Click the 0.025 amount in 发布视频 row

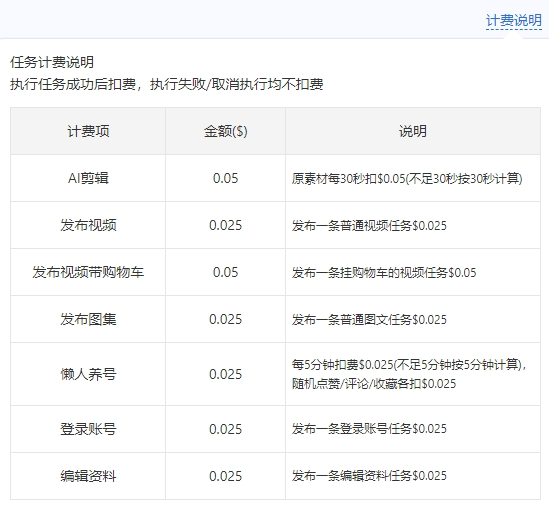click(225, 225)
